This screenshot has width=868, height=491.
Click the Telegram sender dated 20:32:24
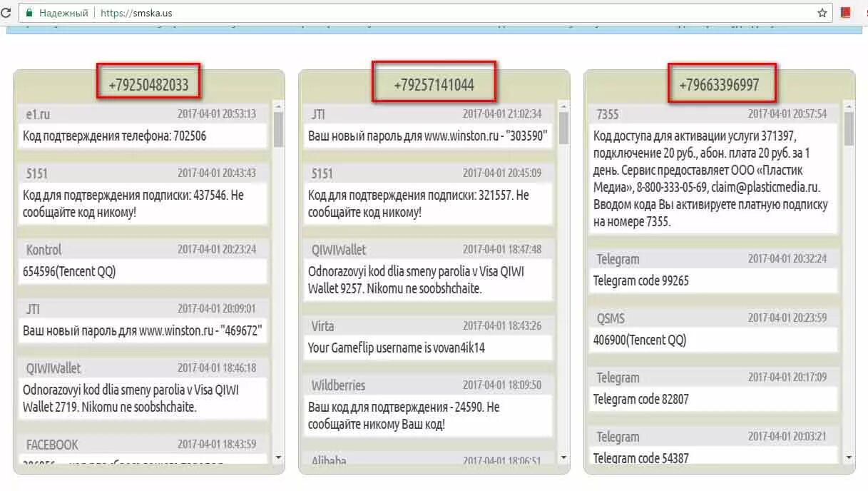[x=618, y=259]
